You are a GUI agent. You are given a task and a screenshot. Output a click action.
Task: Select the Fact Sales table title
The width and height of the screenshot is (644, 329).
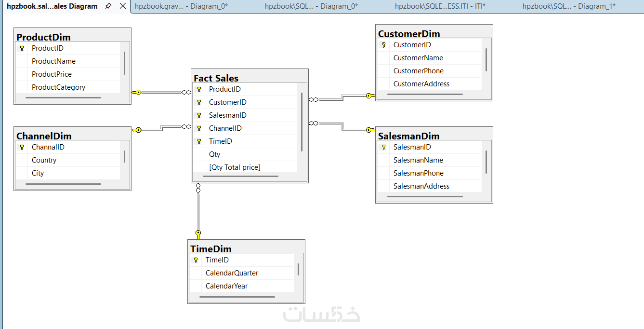216,78
